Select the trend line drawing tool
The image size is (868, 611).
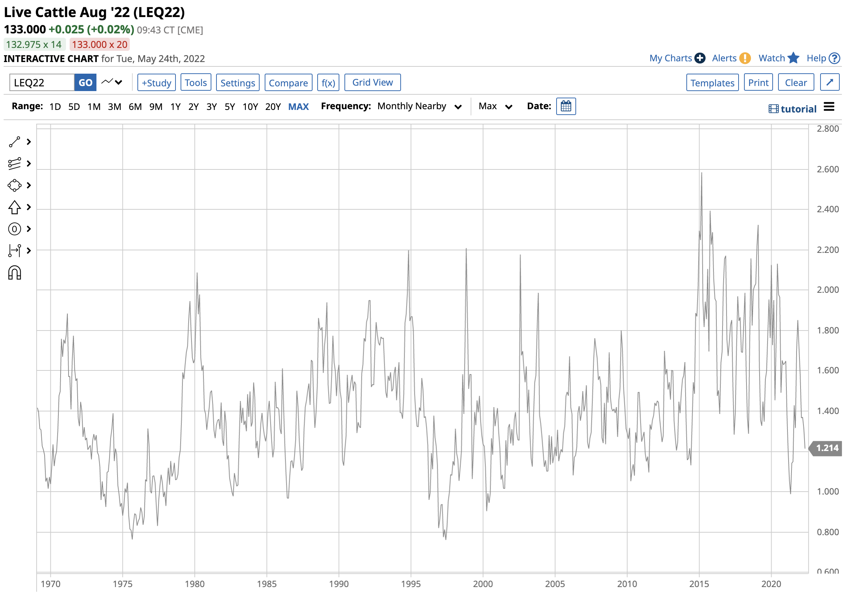15,142
